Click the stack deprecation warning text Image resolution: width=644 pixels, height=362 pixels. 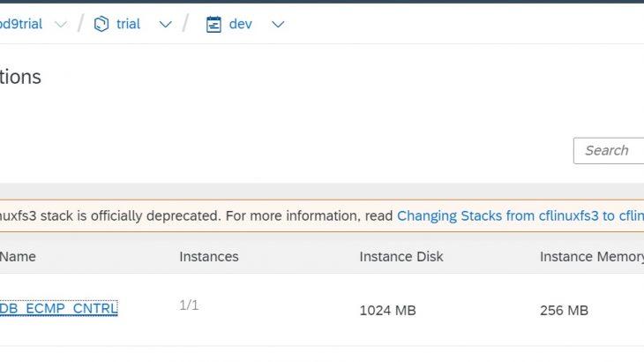point(194,215)
